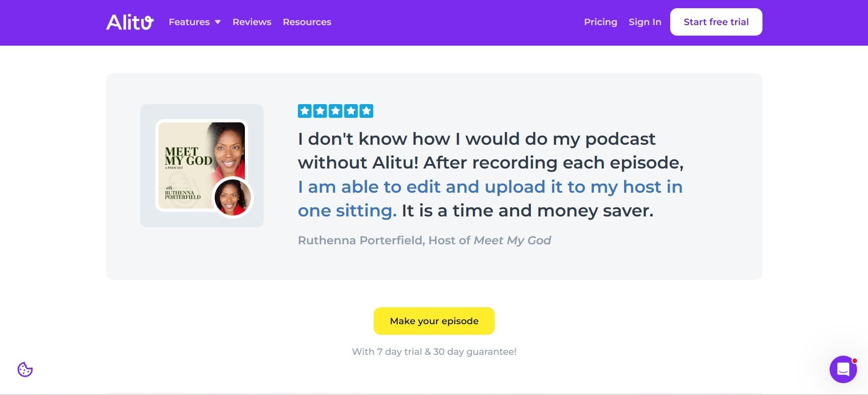Go to the Reviews page
868x395 pixels.
(x=252, y=22)
